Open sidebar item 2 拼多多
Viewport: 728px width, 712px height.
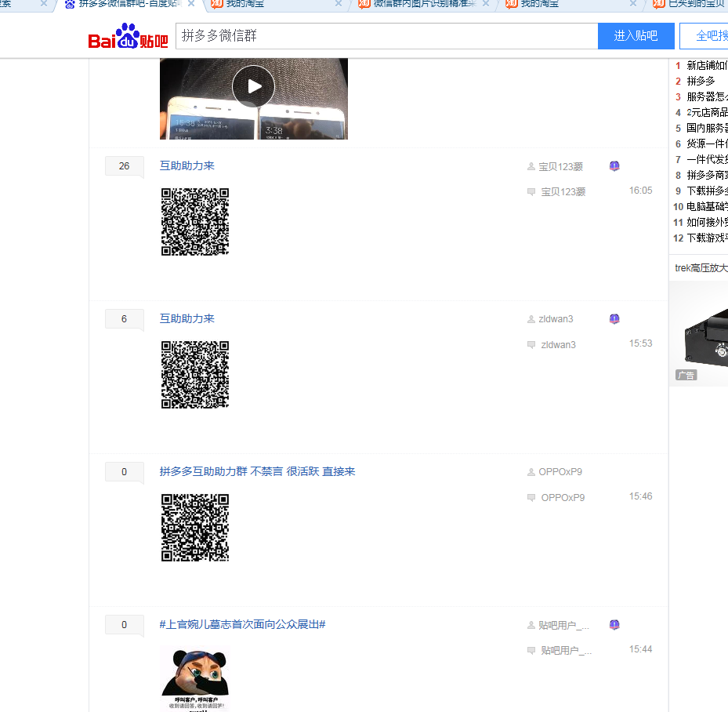[x=701, y=82]
